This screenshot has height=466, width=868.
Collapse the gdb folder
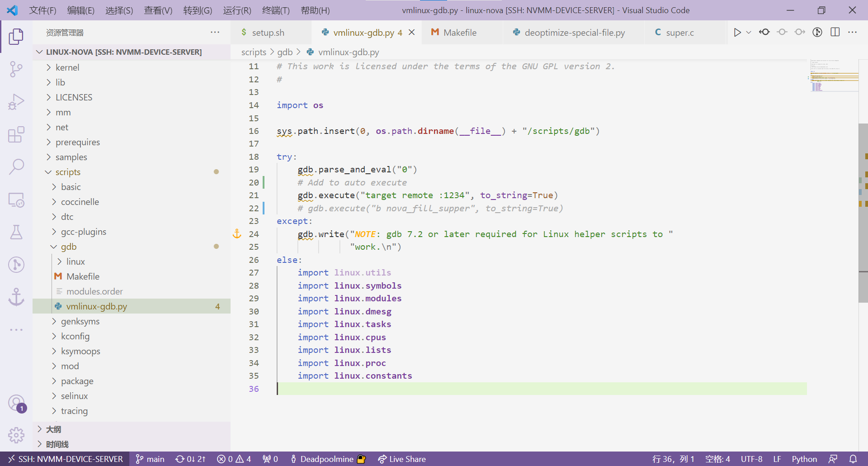pyautogui.click(x=132, y=247)
